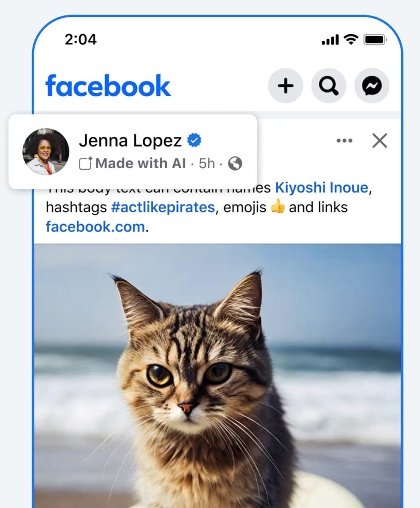The image size is (420, 508).
Task: Tap the blue verified badge
Action: coord(194,140)
